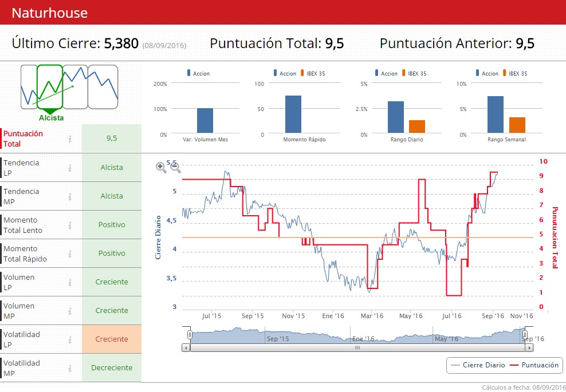Screen dimensions: 566x392
Task: Toggle Accion legend in Momento Rápido chart
Action: (285, 73)
